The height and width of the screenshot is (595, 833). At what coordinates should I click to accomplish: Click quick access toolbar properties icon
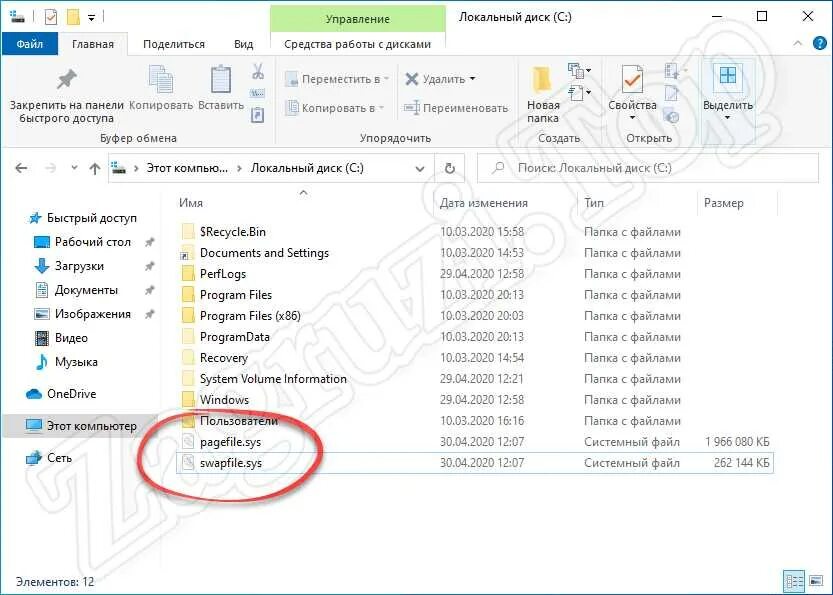[50, 17]
